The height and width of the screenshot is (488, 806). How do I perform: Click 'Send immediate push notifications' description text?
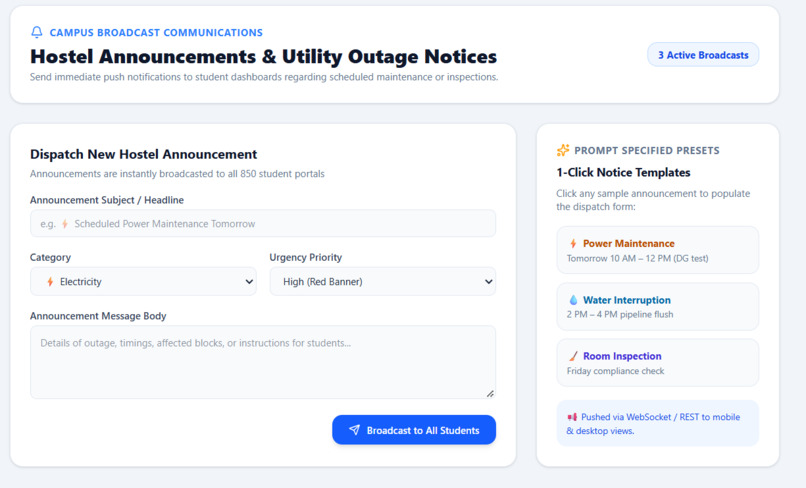(x=264, y=77)
